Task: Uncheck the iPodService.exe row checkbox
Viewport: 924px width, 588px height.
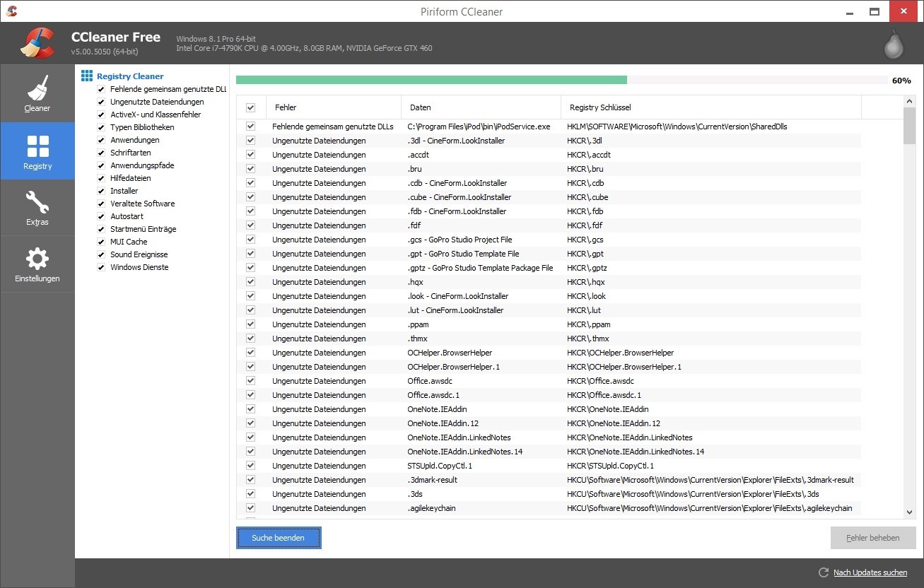Action: point(250,127)
